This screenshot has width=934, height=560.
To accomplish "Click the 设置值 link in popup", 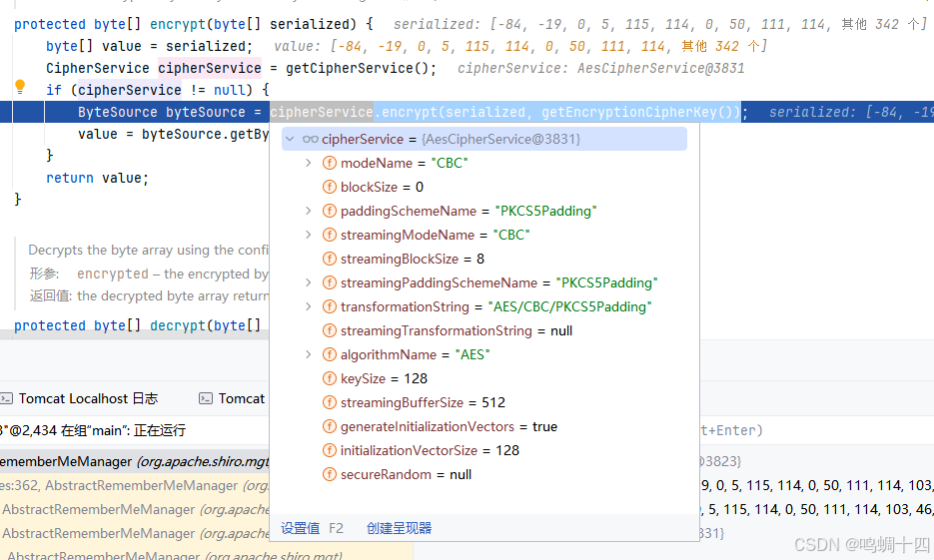I will (301, 528).
